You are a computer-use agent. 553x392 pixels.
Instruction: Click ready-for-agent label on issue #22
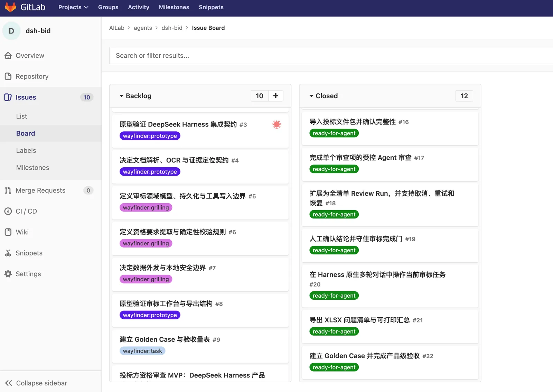pyautogui.click(x=334, y=367)
